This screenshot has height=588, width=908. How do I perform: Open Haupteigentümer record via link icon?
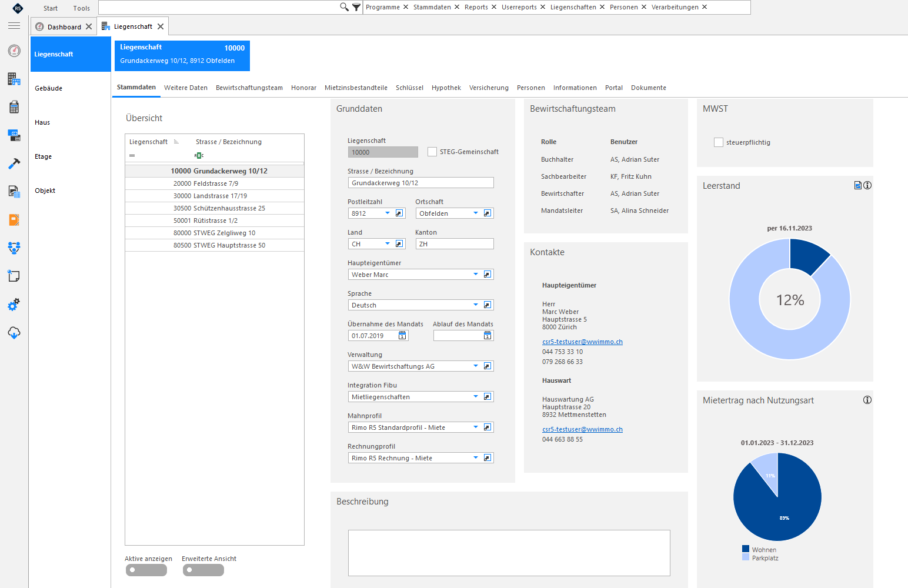pyautogui.click(x=488, y=274)
